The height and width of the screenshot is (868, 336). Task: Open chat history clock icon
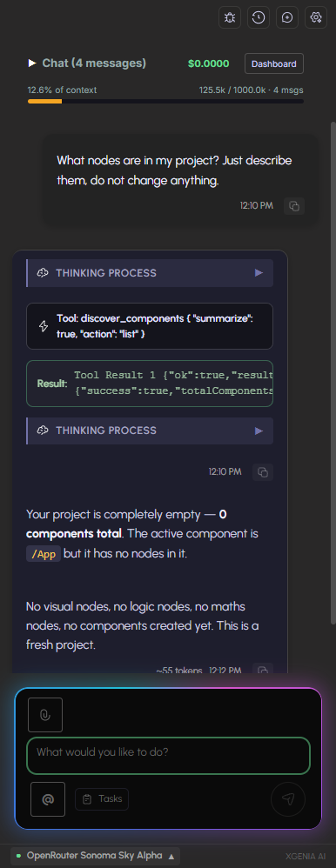[x=259, y=17]
